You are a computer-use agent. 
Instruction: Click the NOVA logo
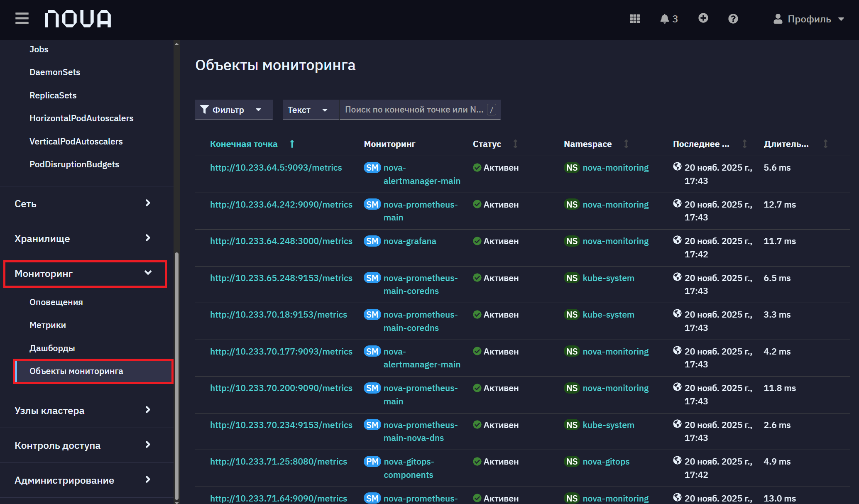pos(78,19)
